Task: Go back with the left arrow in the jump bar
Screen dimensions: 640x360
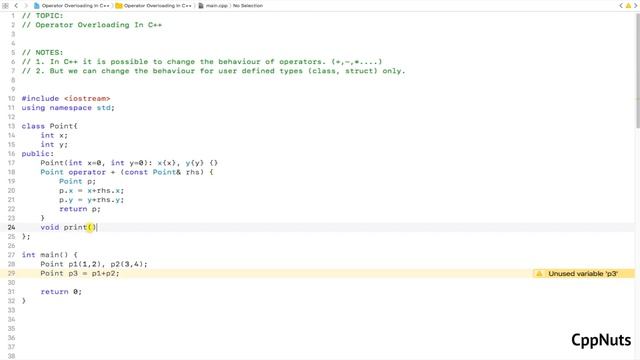Action: [16, 6]
